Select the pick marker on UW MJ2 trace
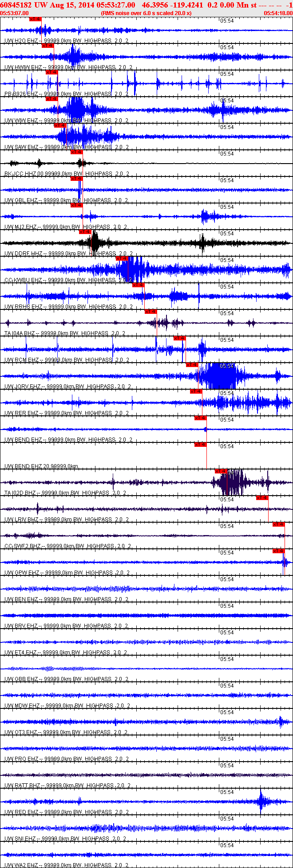Image resolution: width=293 pixels, height=868 pixels. click(77, 205)
